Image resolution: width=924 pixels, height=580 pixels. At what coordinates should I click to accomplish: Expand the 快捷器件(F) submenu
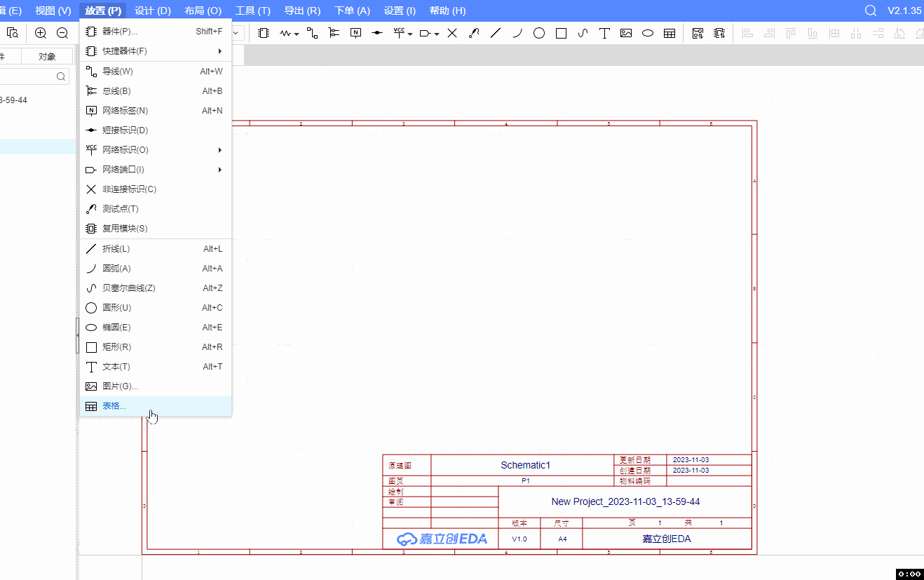coord(156,51)
